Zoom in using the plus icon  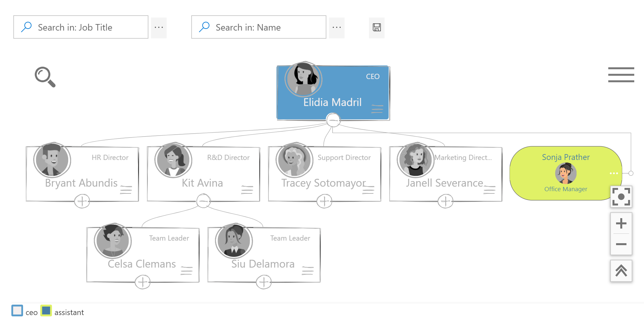pos(621,223)
